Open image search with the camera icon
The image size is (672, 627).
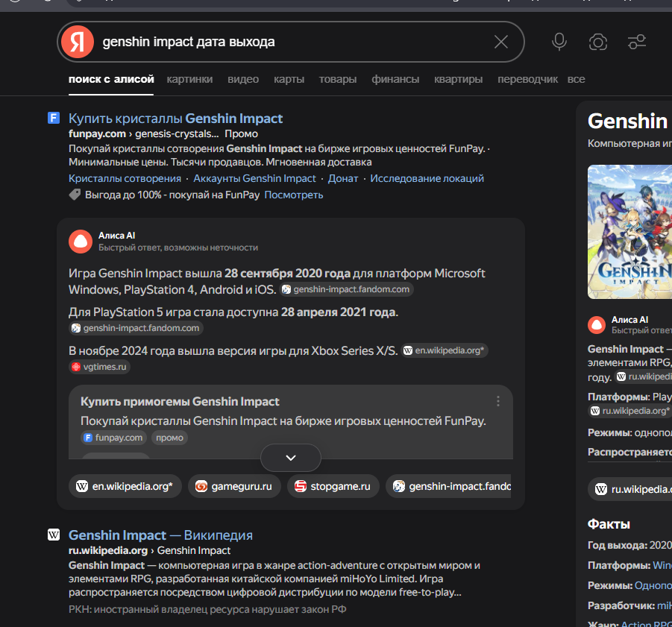coord(598,42)
